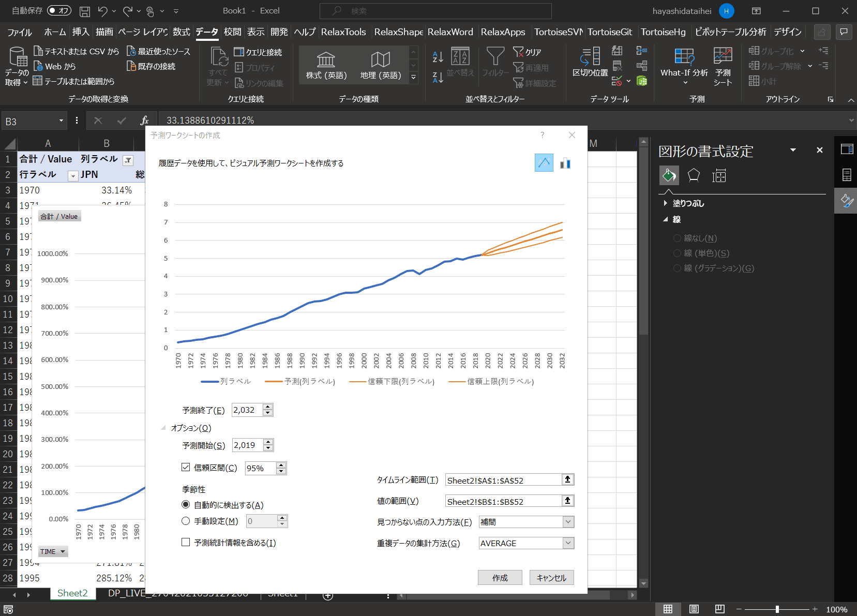Click the Stocks (株式) data type

pyautogui.click(x=326, y=66)
